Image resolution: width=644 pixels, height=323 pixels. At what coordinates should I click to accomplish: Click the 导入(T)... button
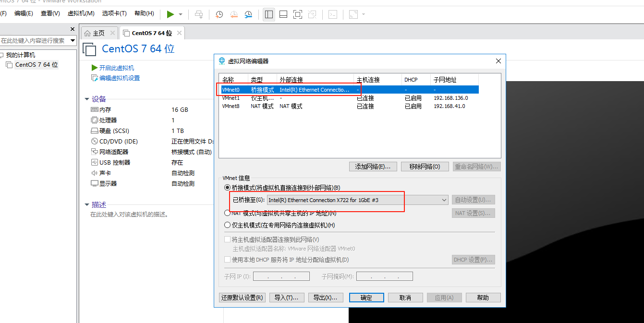tap(287, 298)
